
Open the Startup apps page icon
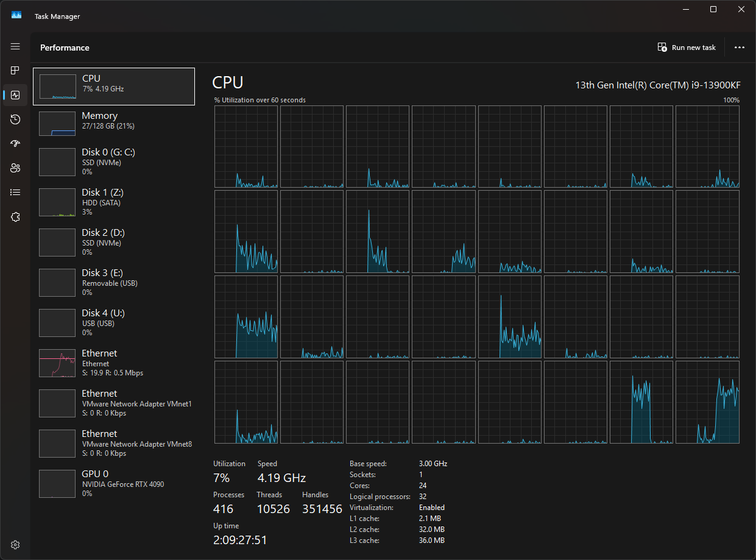click(15, 144)
